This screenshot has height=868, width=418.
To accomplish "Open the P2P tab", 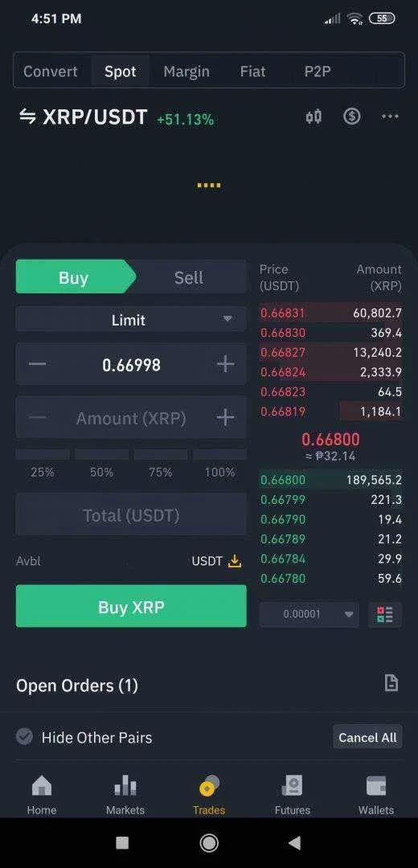I will click(x=318, y=72).
